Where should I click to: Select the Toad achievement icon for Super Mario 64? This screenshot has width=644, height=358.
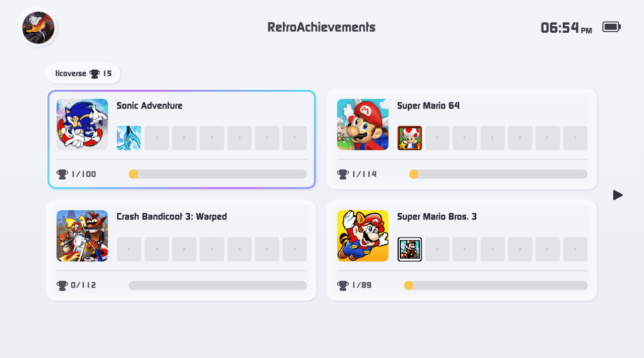pyautogui.click(x=410, y=138)
